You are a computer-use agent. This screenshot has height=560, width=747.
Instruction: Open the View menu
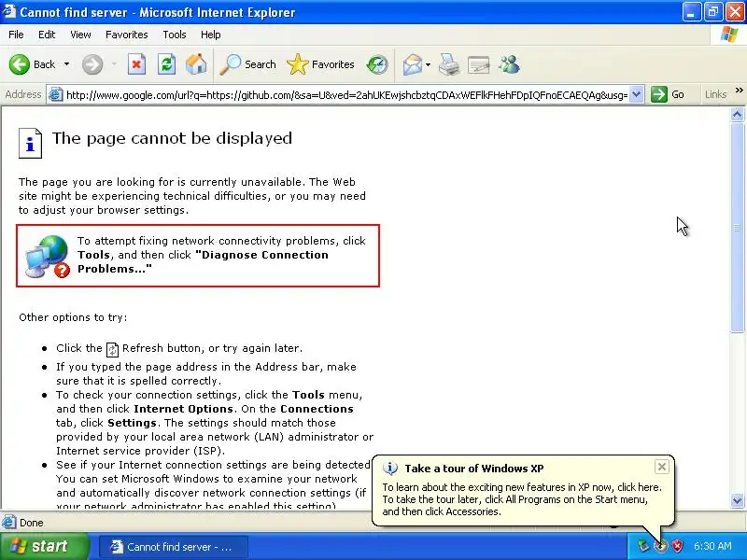(x=80, y=35)
